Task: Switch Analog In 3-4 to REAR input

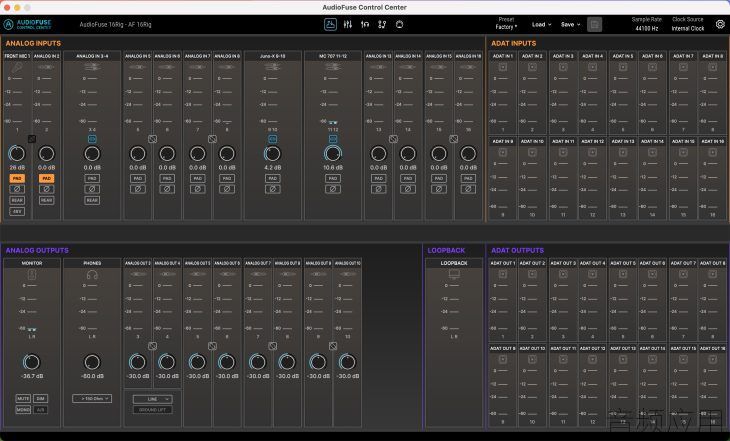Action: (x=92, y=200)
